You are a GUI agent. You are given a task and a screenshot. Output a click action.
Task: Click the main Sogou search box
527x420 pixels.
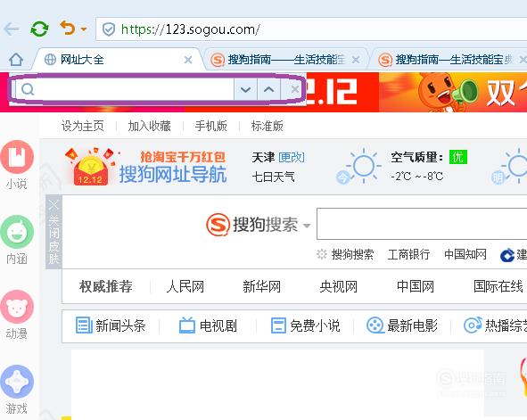tap(422, 224)
